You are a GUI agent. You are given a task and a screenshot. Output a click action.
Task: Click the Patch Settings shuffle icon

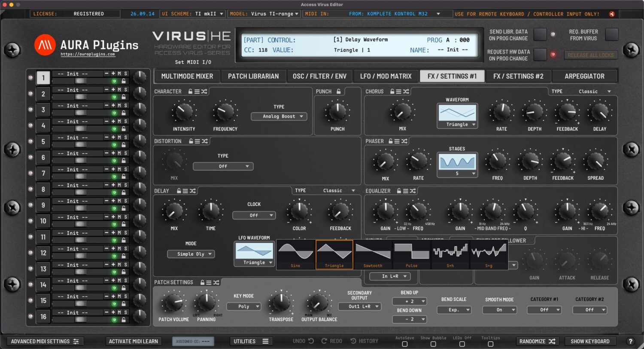tap(216, 282)
